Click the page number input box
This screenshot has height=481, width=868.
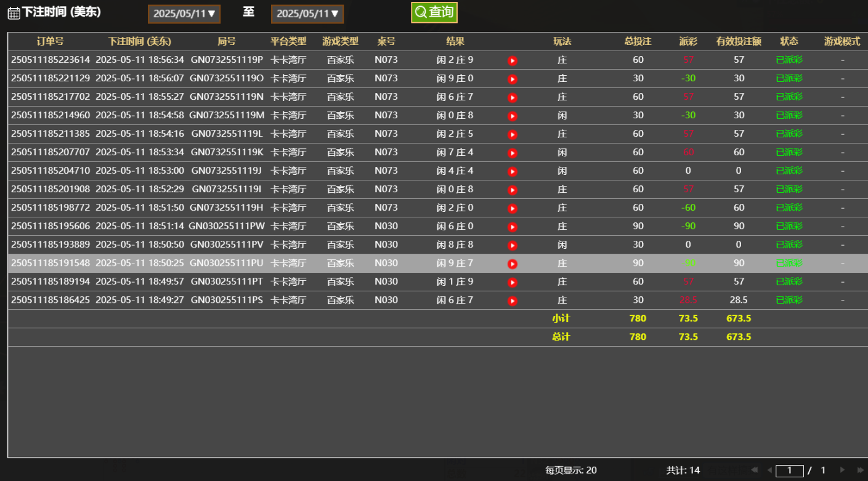pos(789,469)
